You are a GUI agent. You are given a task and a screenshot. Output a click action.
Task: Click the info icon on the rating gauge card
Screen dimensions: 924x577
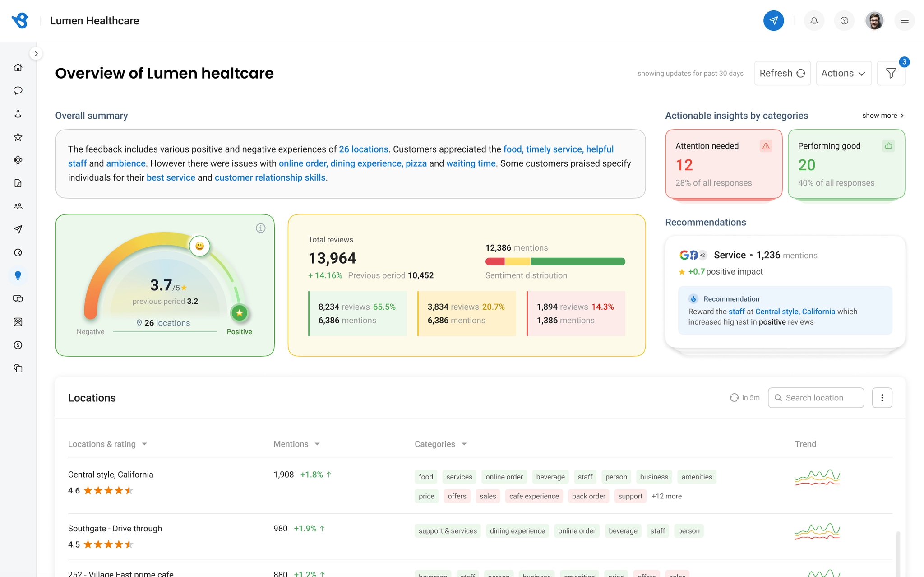[x=261, y=228]
